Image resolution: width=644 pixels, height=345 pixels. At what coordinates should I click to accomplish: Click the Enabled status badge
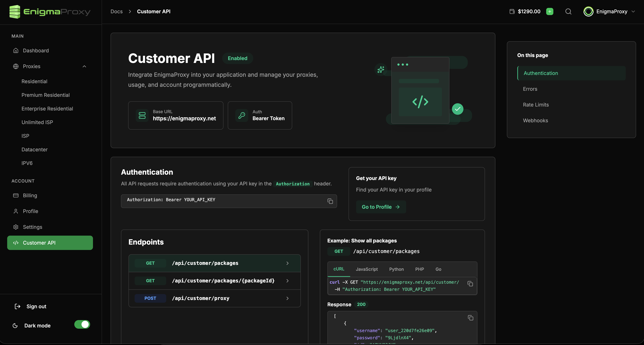click(237, 58)
